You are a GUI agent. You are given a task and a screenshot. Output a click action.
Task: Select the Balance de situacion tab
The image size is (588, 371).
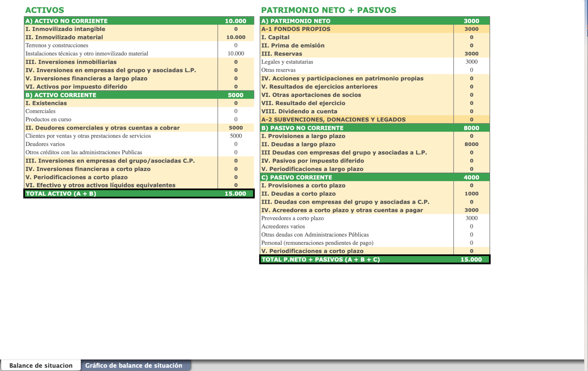point(41,365)
